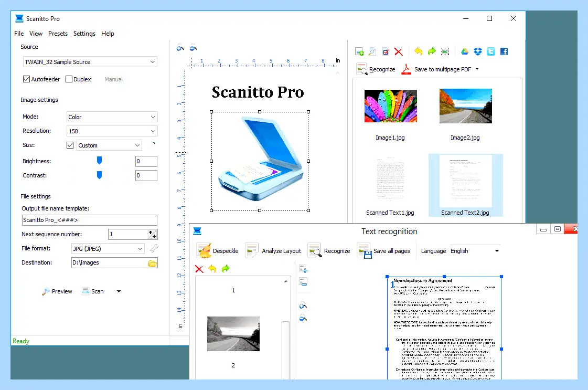Open the Mode dropdown showing Color

pyautogui.click(x=112, y=117)
